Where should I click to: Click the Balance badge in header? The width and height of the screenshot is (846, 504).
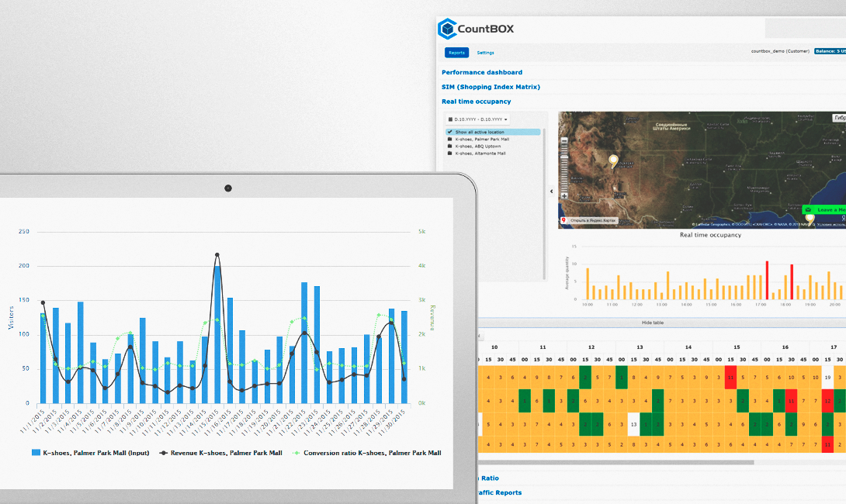[830, 51]
